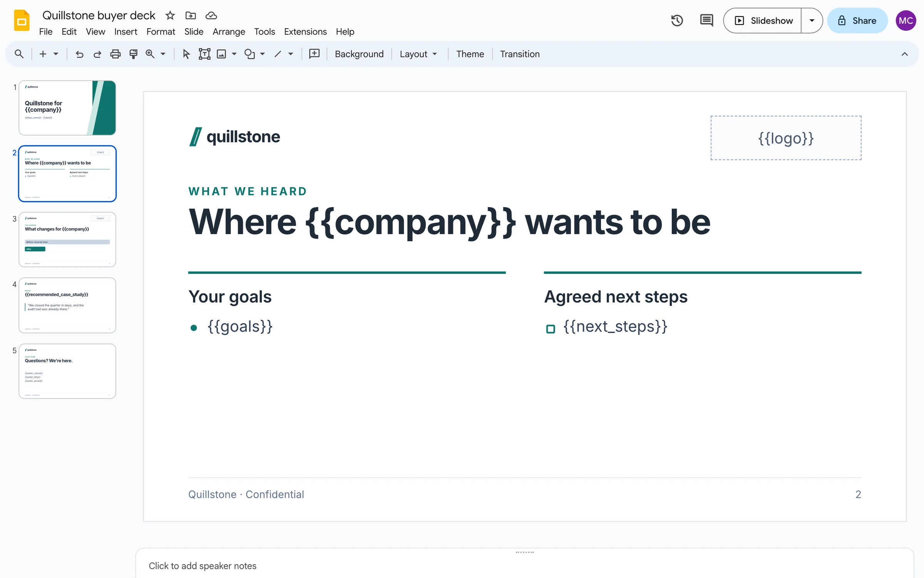Expand shape options dropdown arrow

click(x=263, y=54)
